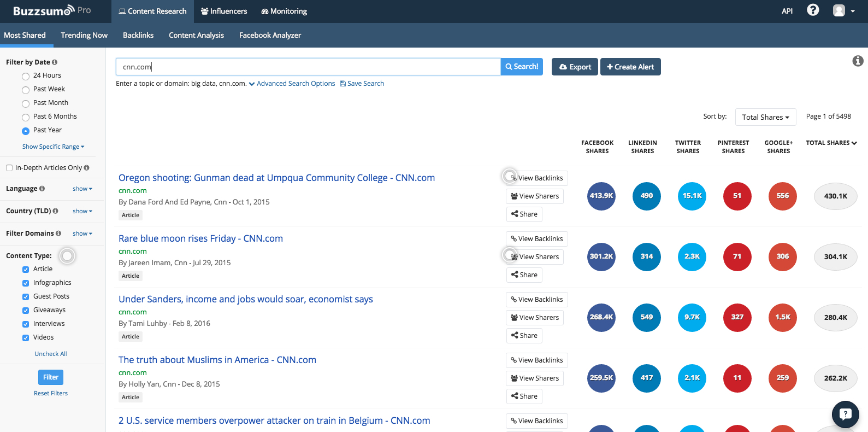This screenshot has width=868, height=432.
Task: Click Twitter shares 15.1K circle
Action: pyautogui.click(x=692, y=196)
